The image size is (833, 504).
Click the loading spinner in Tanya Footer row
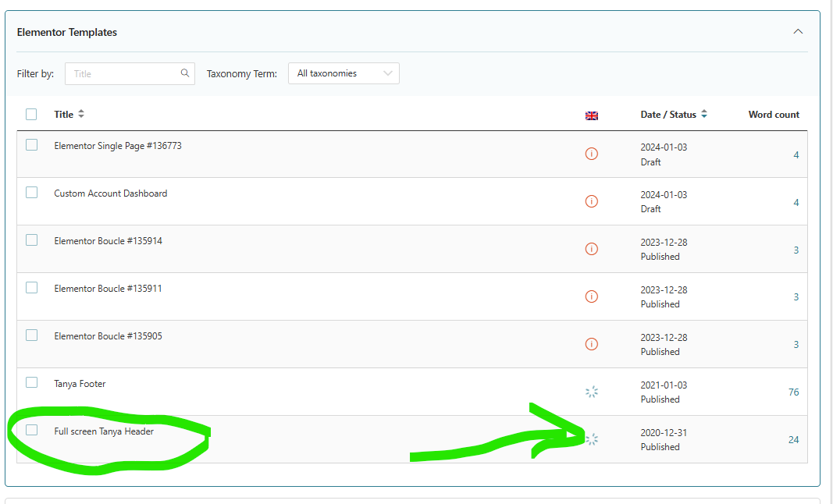pos(591,392)
